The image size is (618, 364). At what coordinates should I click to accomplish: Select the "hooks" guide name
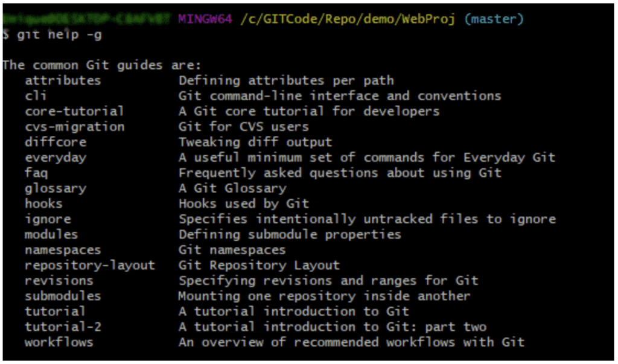click(43, 203)
